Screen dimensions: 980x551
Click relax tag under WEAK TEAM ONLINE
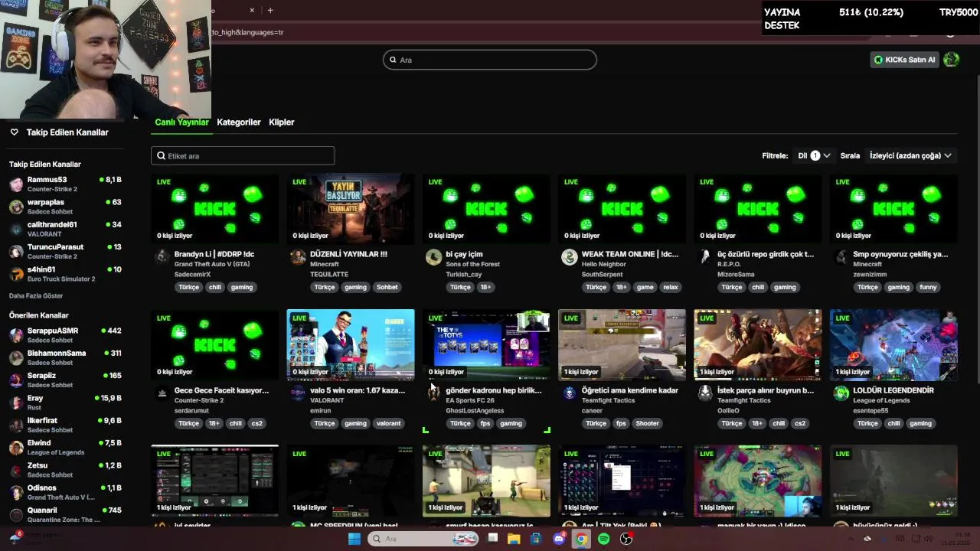click(671, 287)
